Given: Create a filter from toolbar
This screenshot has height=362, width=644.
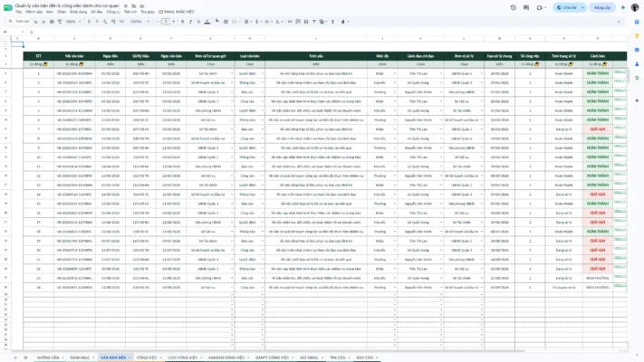Looking at the screenshot, I should point(314,22).
